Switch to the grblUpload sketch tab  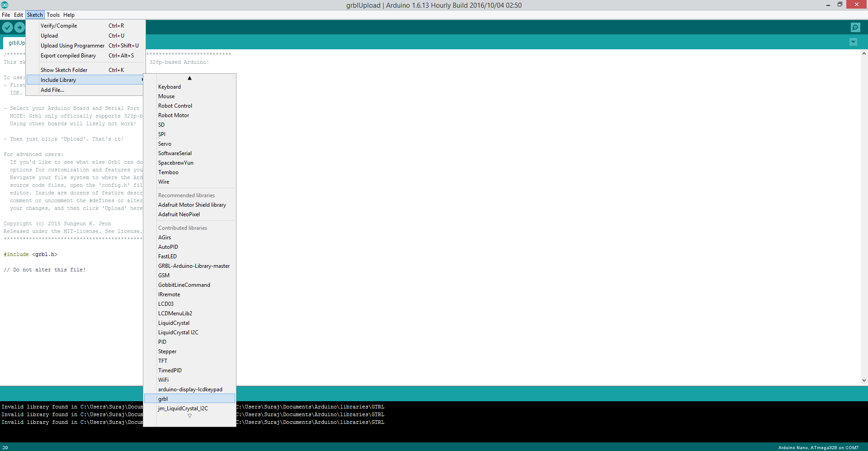(x=14, y=43)
